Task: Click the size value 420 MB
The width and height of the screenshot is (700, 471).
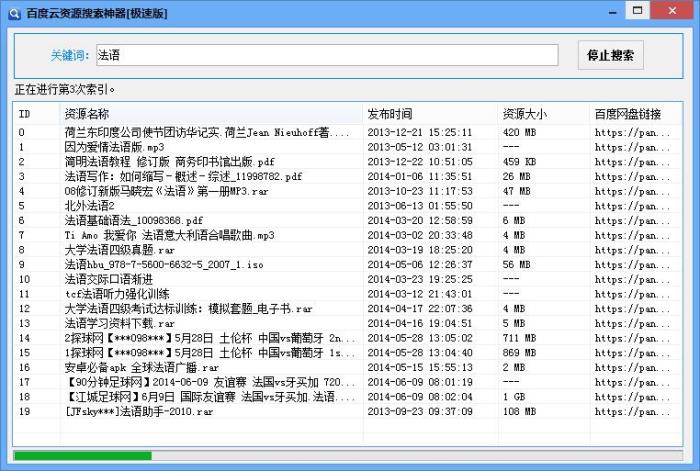Action: coord(519,132)
